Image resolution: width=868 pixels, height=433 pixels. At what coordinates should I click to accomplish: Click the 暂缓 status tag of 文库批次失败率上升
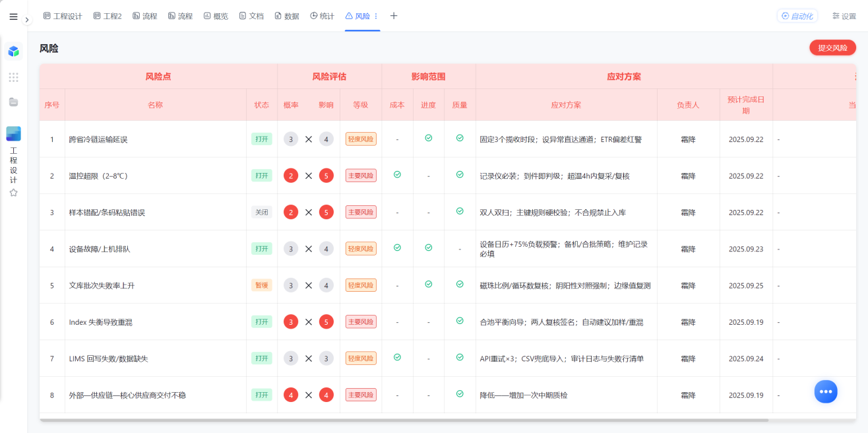coord(262,285)
